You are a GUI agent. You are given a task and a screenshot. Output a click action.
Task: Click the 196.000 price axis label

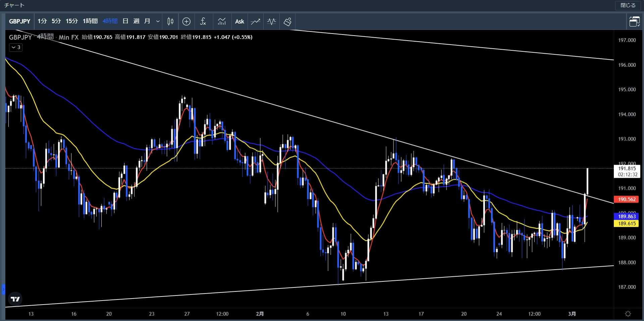627,65
